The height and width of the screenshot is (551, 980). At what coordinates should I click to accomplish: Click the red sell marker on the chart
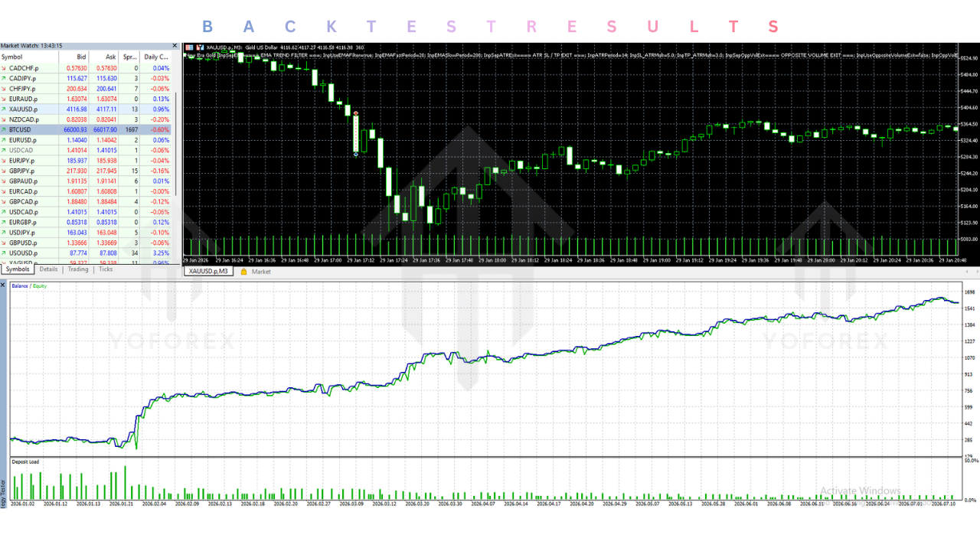pos(356,113)
